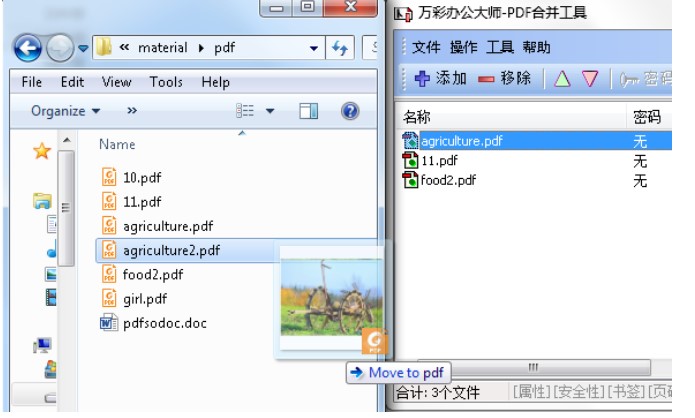This screenshot has height=418, width=695.
Task: Select food2.pdf in Explorer file list
Action: [153, 275]
